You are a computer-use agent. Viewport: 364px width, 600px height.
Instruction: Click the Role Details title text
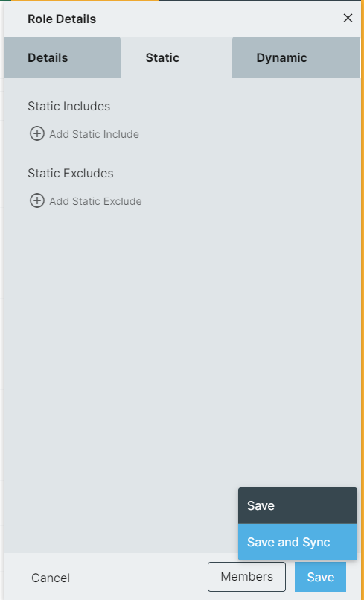pyautogui.click(x=62, y=19)
